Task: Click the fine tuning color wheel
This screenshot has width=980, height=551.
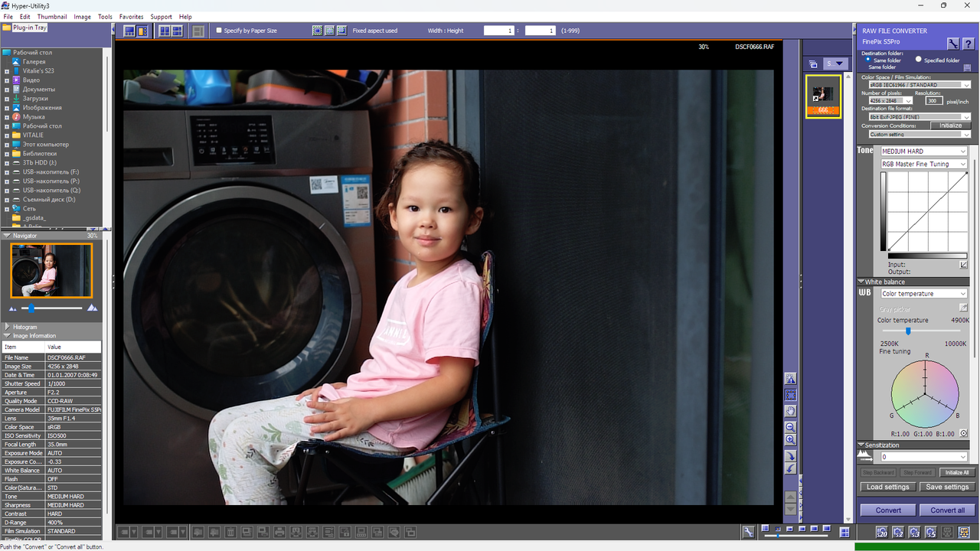Action: pos(925,393)
